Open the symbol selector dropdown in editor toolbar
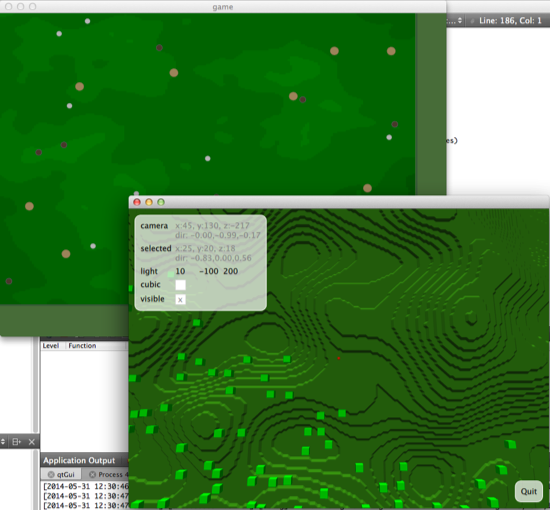This screenshot has height=510, width=550. pyautogui.click(x=455, y=21)
